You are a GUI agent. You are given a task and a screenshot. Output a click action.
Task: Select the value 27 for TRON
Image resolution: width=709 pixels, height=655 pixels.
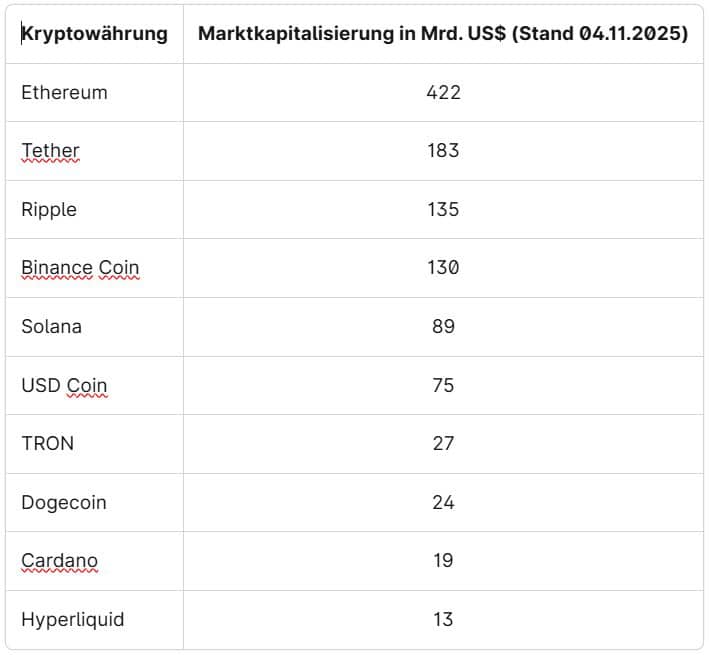(x=443, y=443)
